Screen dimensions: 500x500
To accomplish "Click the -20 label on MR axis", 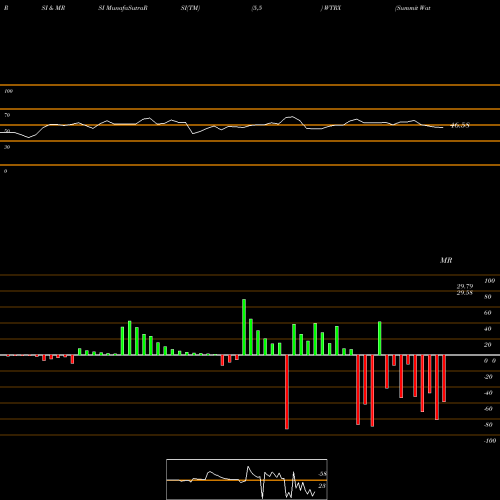I will click(x=488, y=377).
